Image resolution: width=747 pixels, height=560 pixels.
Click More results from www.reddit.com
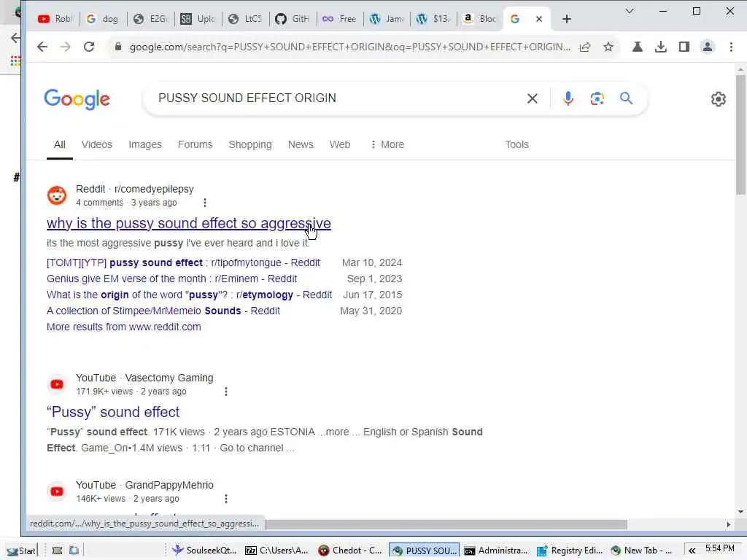point(124,327)
